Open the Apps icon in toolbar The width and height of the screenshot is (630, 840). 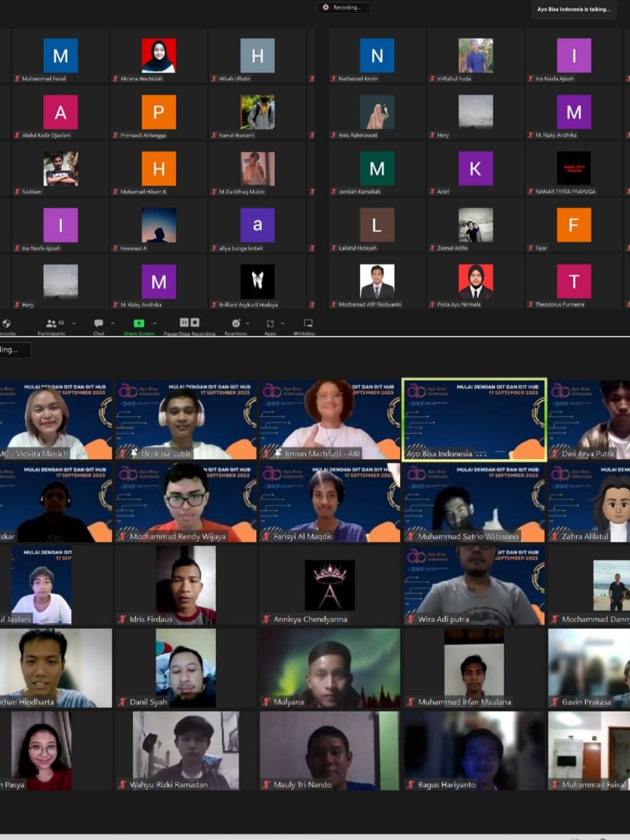270,323
